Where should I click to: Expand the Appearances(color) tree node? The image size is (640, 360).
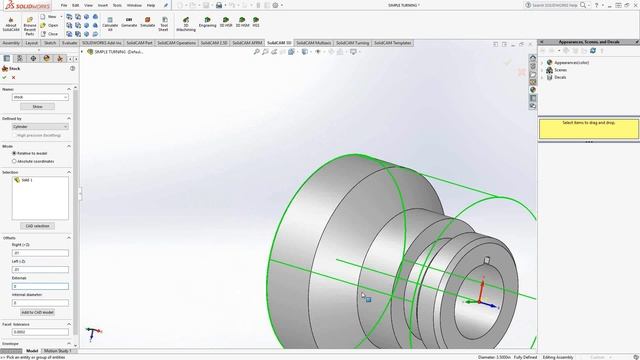(542, 63)
